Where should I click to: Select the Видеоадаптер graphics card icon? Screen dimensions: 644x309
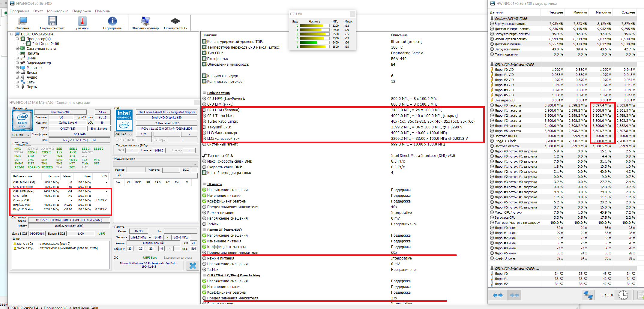tap(23, 63)
